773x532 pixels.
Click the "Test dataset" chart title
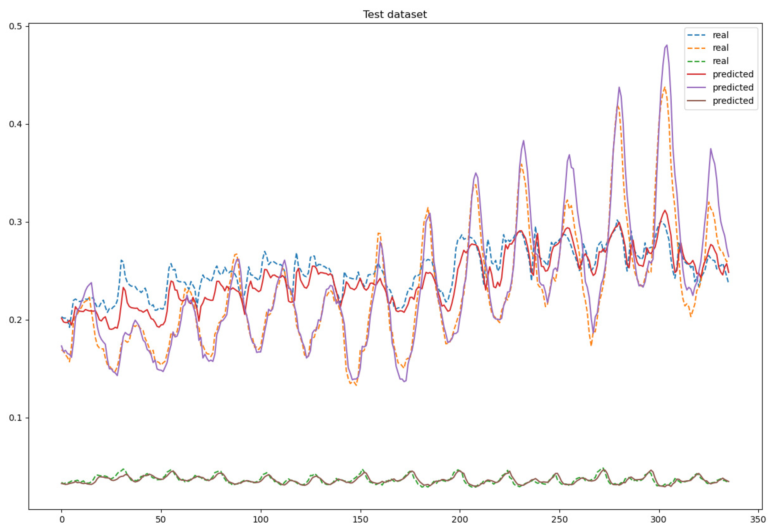tap(395, 15)
